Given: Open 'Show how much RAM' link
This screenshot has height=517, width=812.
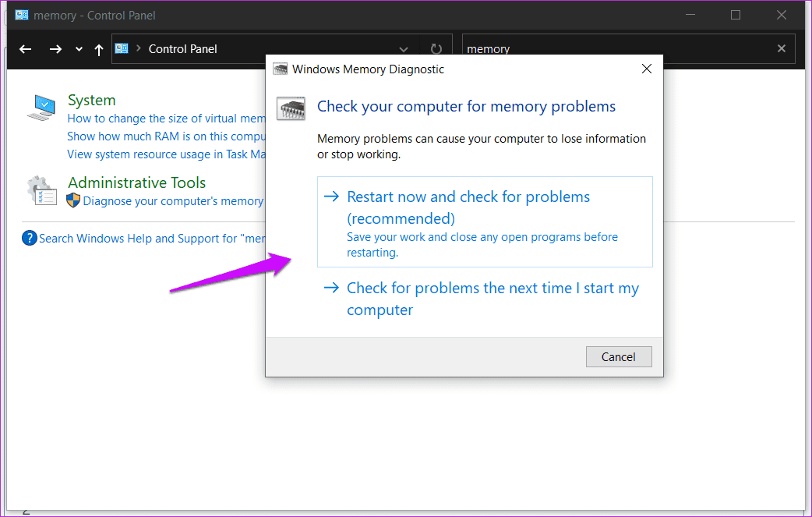Looking at the screenshot, I should pyautogui.click(x=166, y=136).
